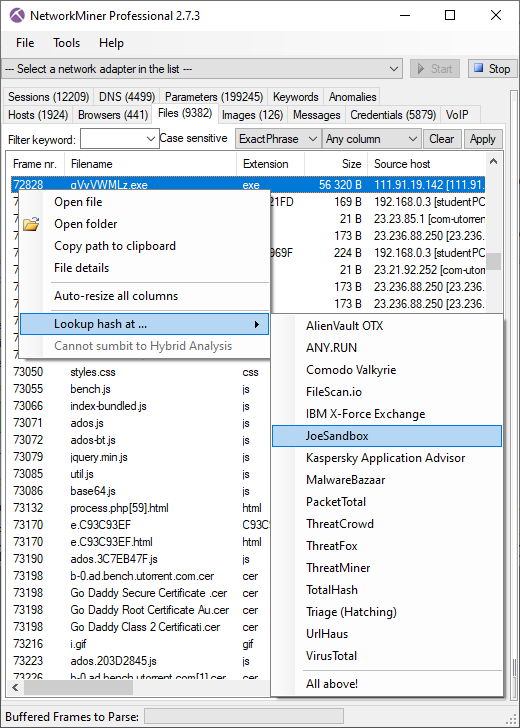Open the Any column dropdown
The height and width of the screenshot is (728, 520).
coord(372,139)
